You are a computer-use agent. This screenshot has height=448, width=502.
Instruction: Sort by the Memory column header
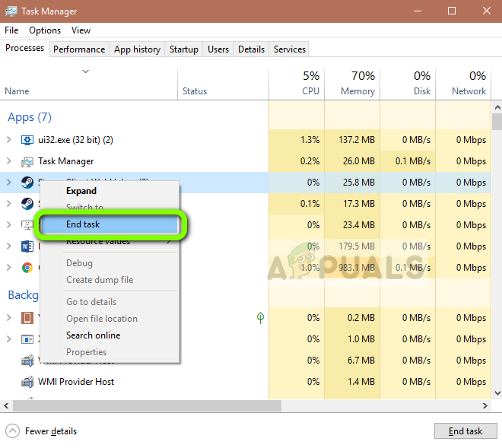click(352, 84)
